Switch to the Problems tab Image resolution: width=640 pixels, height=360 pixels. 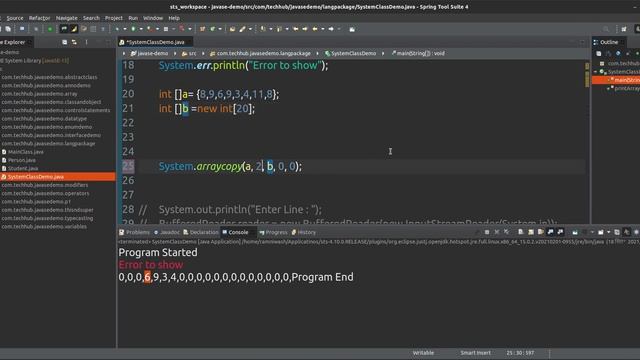click(x=134, y=232)
